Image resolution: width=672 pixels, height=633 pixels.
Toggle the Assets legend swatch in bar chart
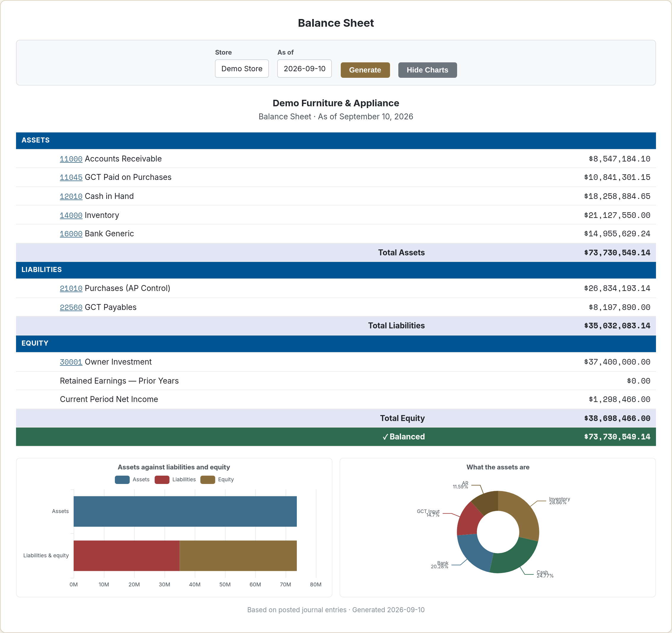click(x=122, y=480)
